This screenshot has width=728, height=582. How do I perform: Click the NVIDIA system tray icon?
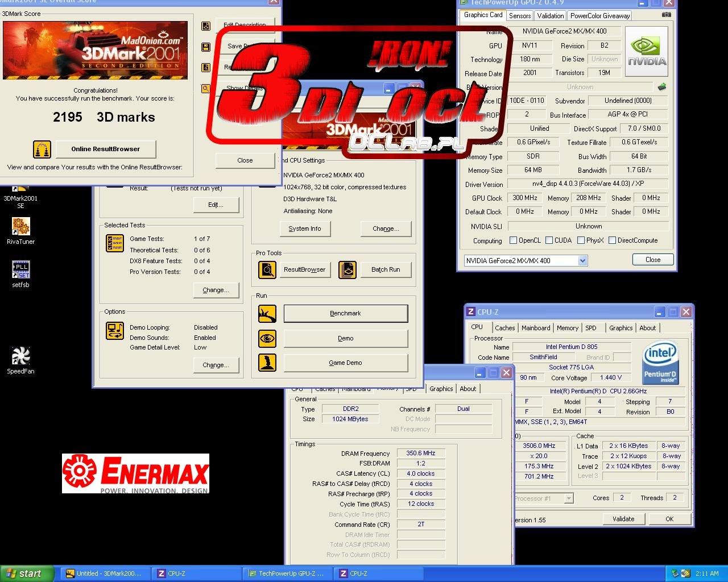(x=686, y=573)
